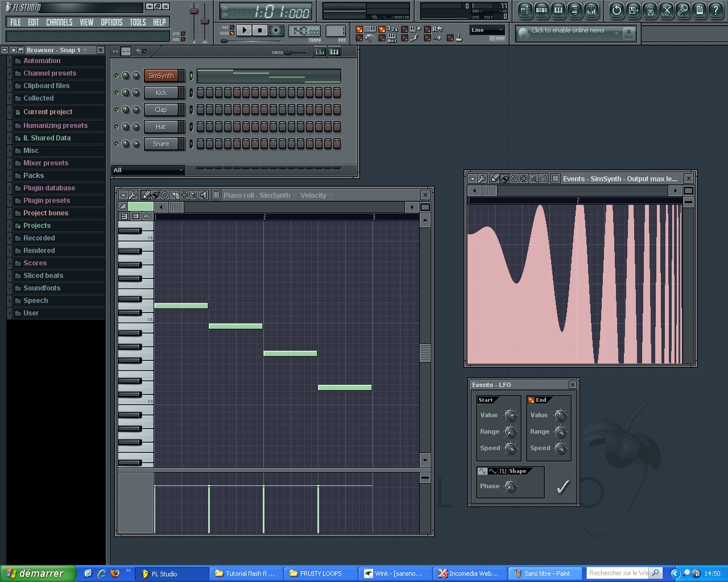
Task: Expand the online news dropdown arrow
Action: [617, 34]
